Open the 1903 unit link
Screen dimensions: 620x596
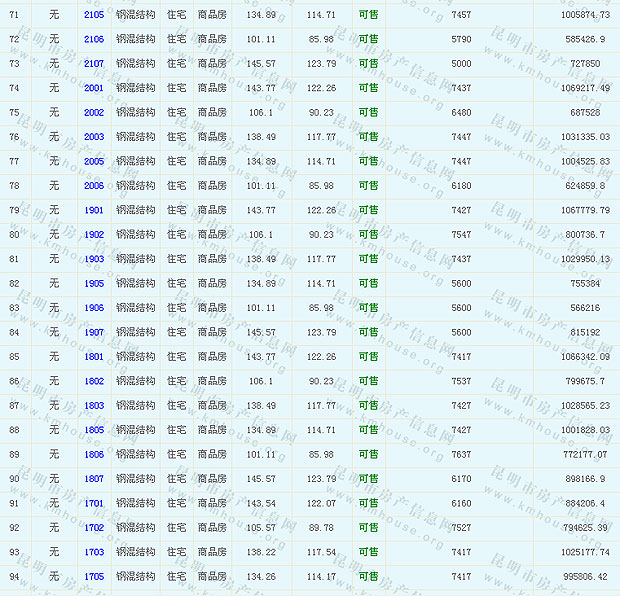pos(93,259)
